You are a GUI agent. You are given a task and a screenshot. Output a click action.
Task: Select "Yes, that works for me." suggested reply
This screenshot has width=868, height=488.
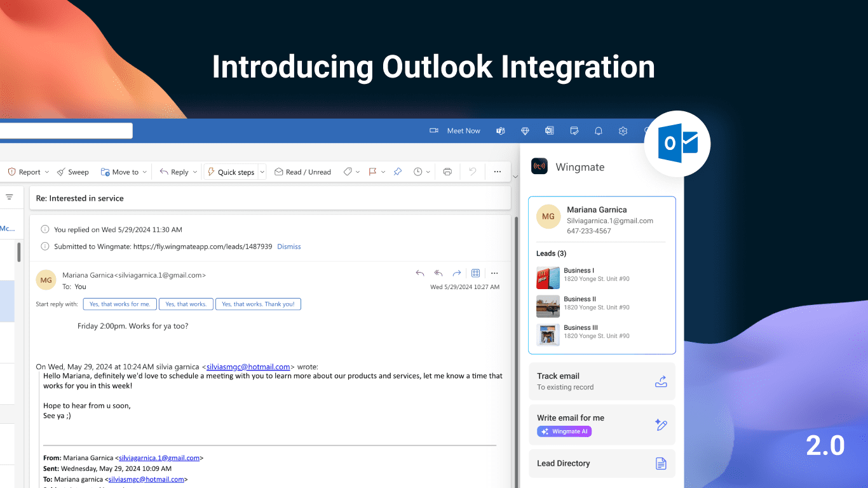[x=119, y=304]
